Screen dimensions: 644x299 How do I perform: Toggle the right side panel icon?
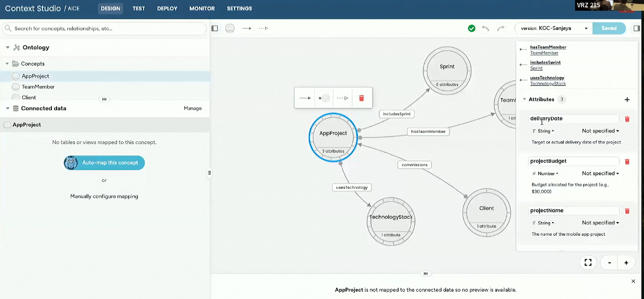coord(637,28)
